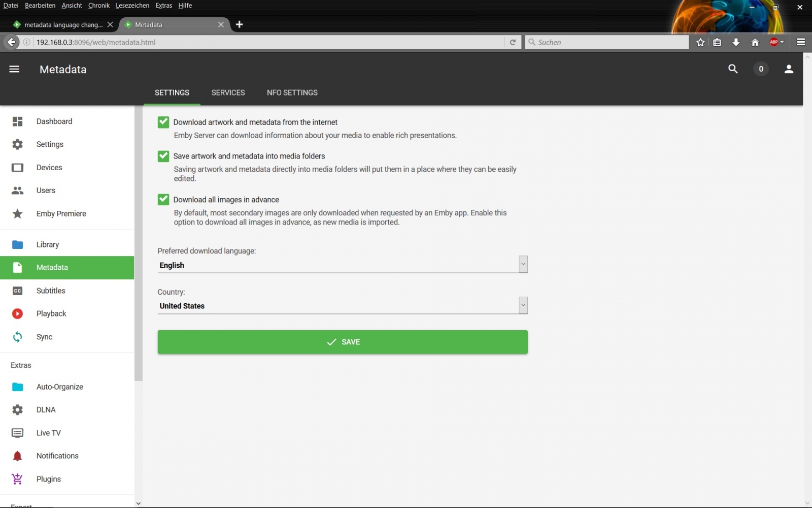Viewport: 812px width, 508px height.
Task: Click the green SAVE button
Action: (343, 342)
